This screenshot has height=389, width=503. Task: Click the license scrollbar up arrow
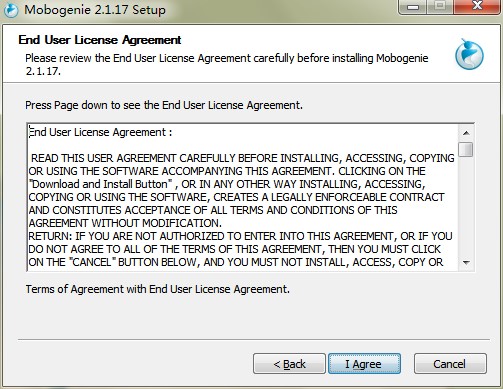(466, 133)
